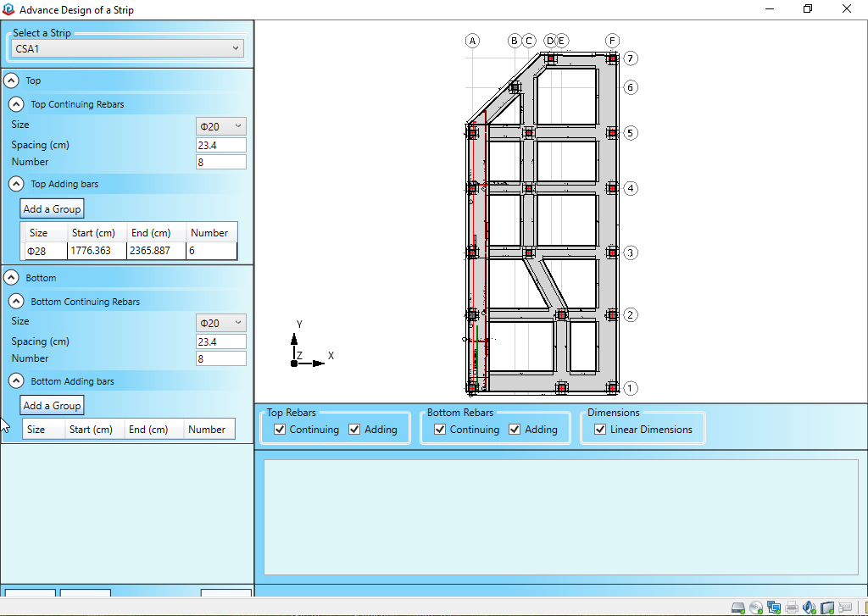Click Start (cm) header in top adding table
The image size is (868, 616).
coord(97,232)
